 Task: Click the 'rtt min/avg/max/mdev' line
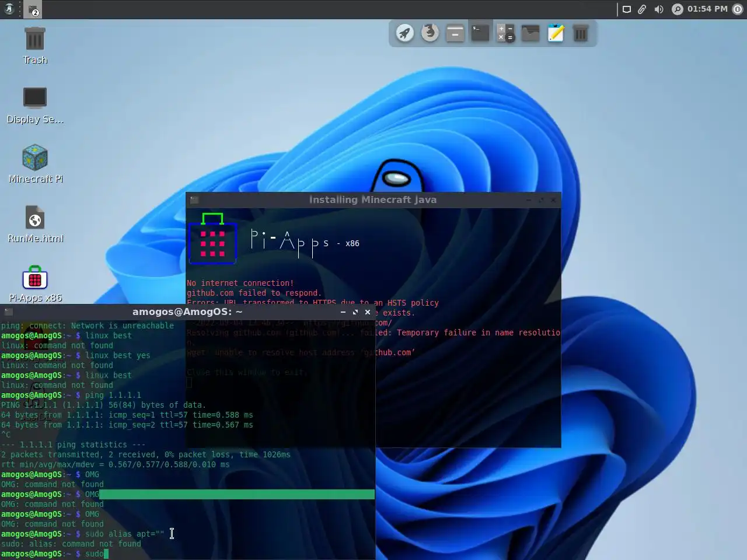click(x=115, y=464)
